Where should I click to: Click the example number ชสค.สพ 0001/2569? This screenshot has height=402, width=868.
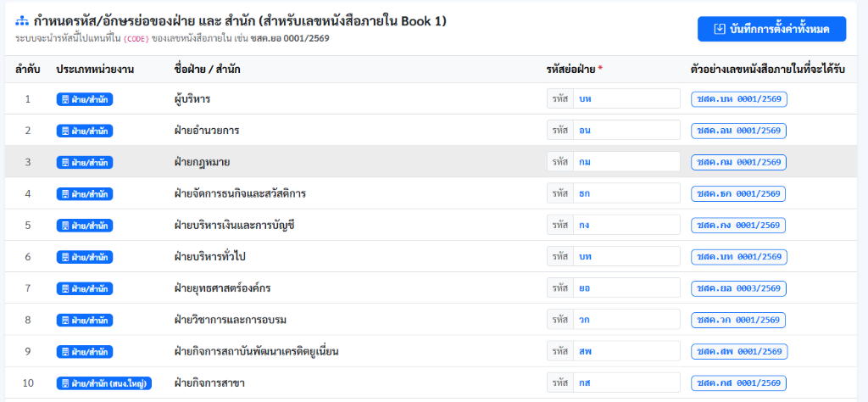coord(739,352)
